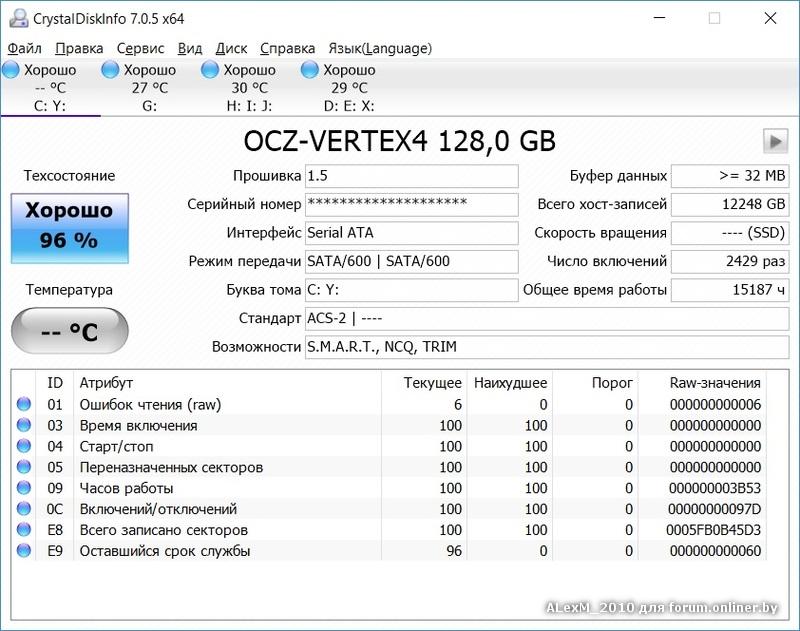Image resolution: width=800 pixels, height=631 pixels.
Task: Select the G: disk tab at 27 °C
Action: coord(149,88)
